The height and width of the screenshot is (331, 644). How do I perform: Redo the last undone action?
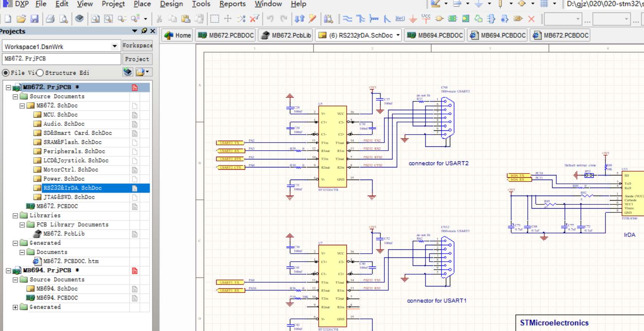(x=284, y=19)
